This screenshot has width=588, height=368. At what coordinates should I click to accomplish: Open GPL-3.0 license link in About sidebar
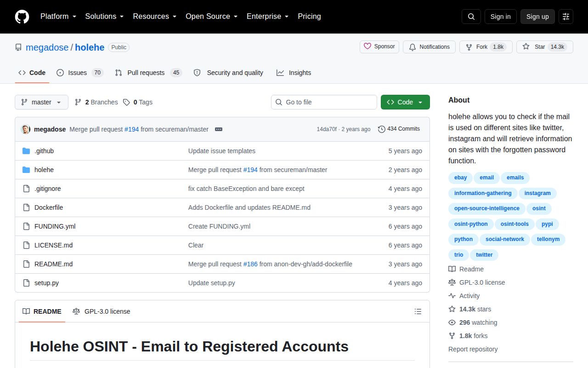477,282
